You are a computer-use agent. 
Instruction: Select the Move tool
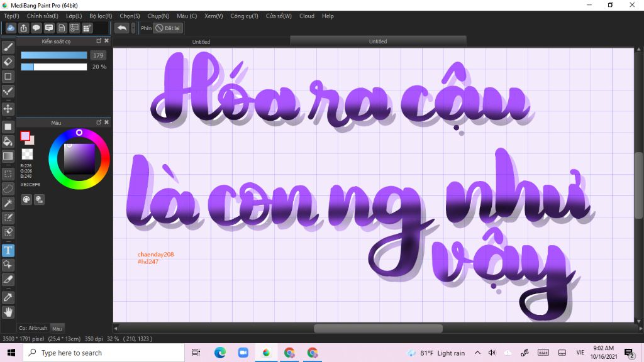click(x=8, y=109)
